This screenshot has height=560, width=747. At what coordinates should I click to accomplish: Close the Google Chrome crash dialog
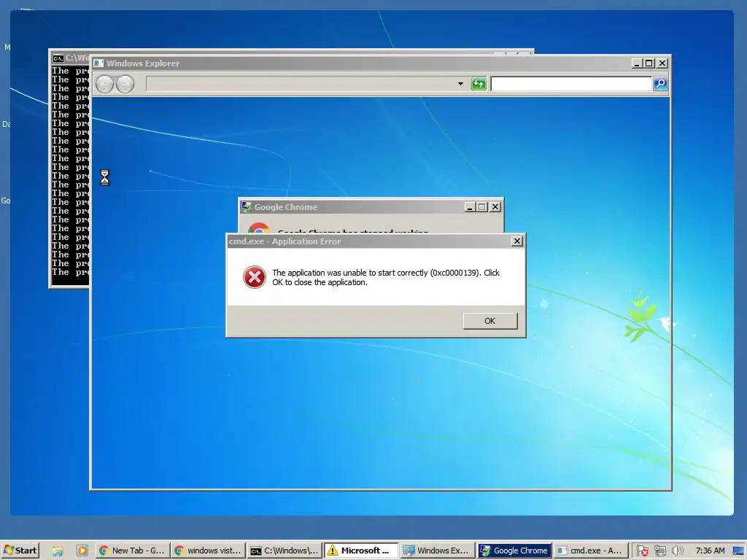495,207
